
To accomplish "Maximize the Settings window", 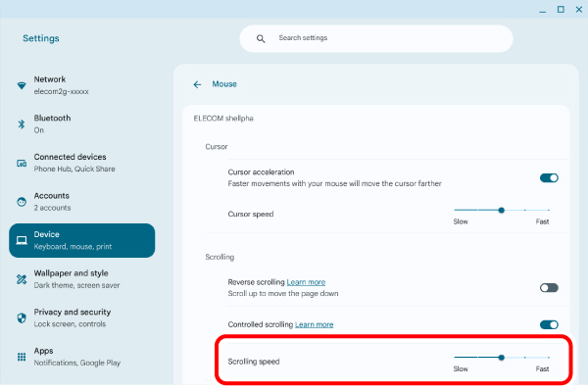I will click(561, 10).
